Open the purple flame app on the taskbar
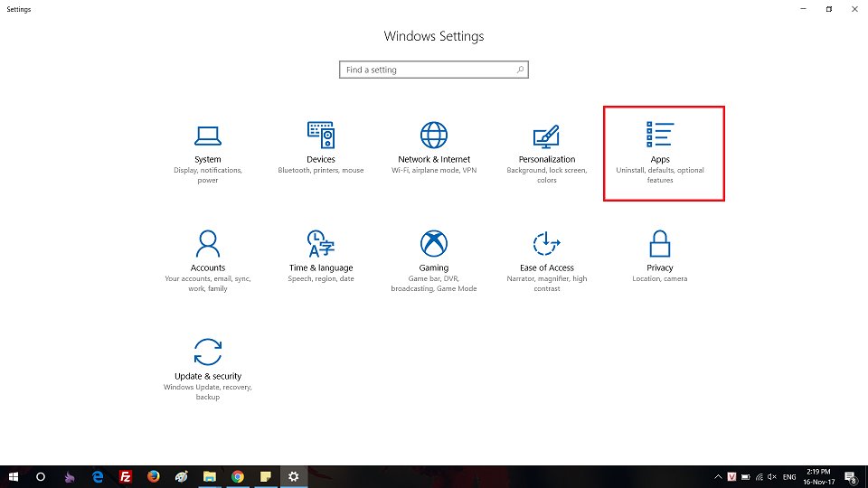 click(70, 476)
